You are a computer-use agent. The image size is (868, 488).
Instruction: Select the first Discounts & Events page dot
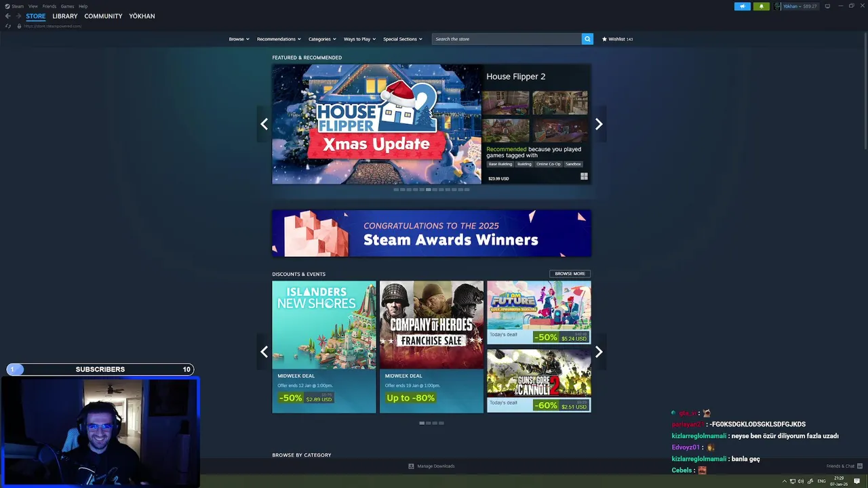click(x=422, y=423)
